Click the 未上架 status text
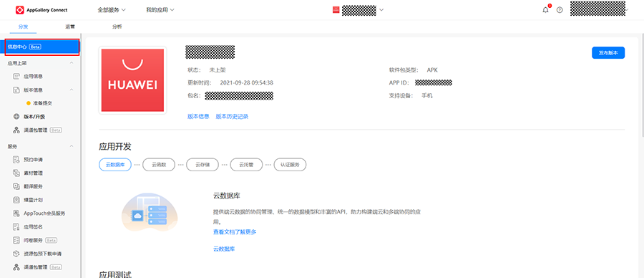644x278 pixels. pos(218,70)
